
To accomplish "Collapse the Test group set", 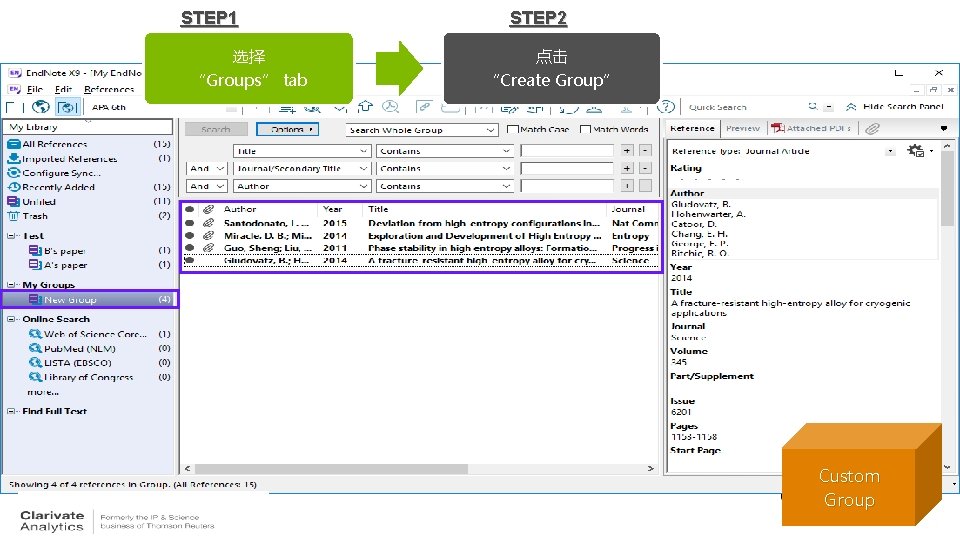I will [x=11, y=236].
